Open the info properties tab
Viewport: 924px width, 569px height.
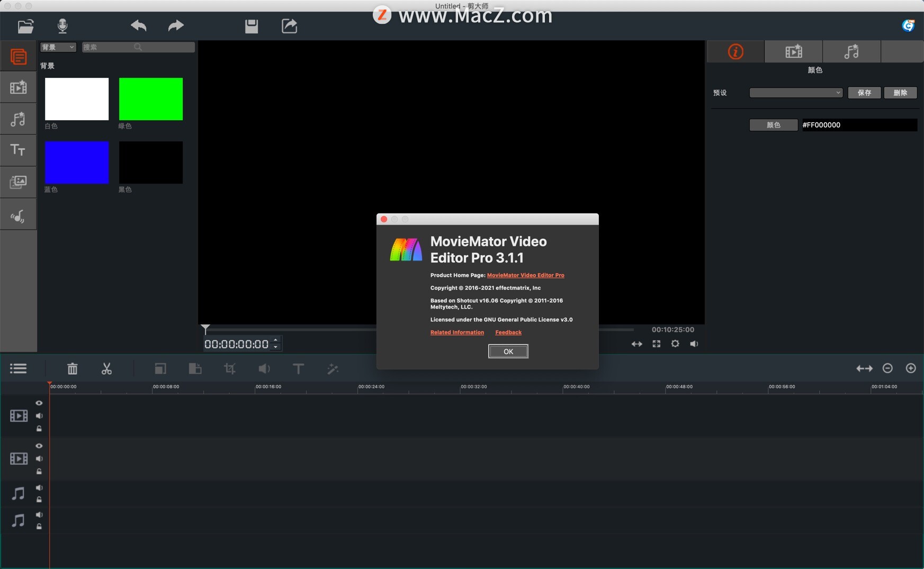[735, 51]
